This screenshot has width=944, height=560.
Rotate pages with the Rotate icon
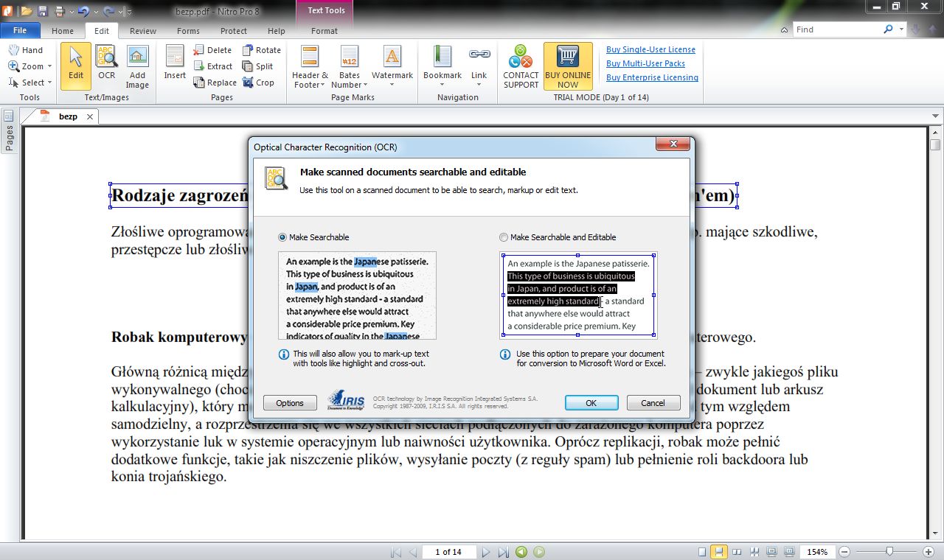point(262,50)
